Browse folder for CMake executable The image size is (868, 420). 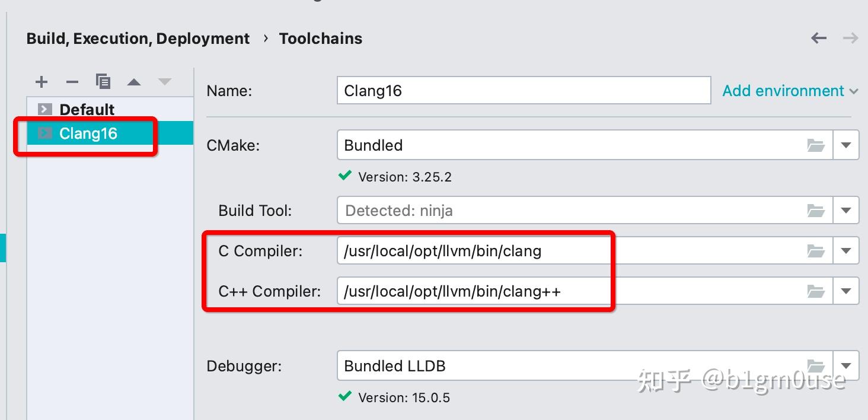click(x=816, y=145)
